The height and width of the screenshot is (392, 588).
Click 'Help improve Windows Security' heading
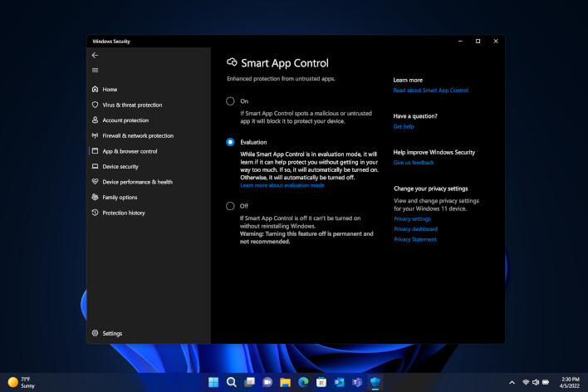pos(434,152)
